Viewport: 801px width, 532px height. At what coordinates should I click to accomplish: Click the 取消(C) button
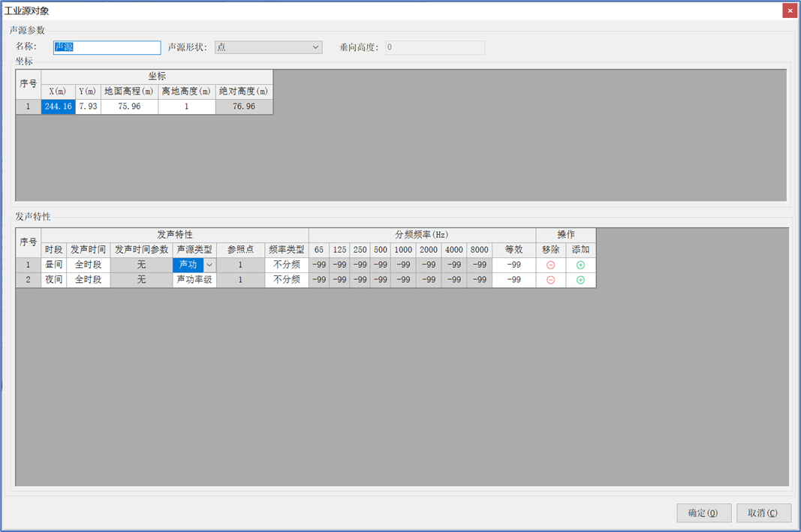click(763, 513)
